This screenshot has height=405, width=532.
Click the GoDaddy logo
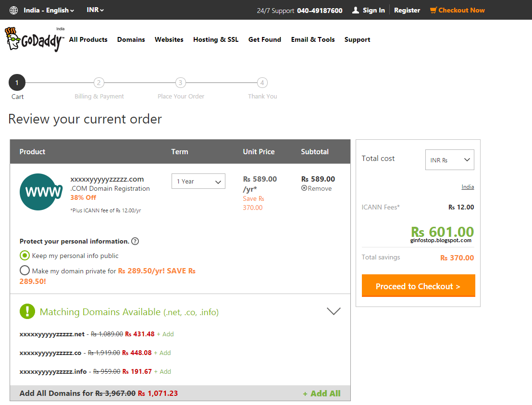tap(34, 39)
